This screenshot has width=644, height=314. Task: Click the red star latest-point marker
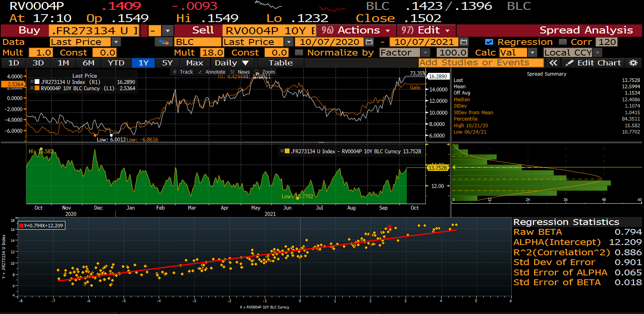coord(390,227)
